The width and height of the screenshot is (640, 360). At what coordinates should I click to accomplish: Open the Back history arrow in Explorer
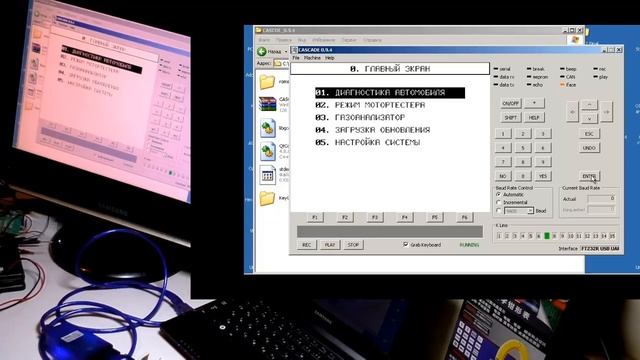[x=286, y=51]
